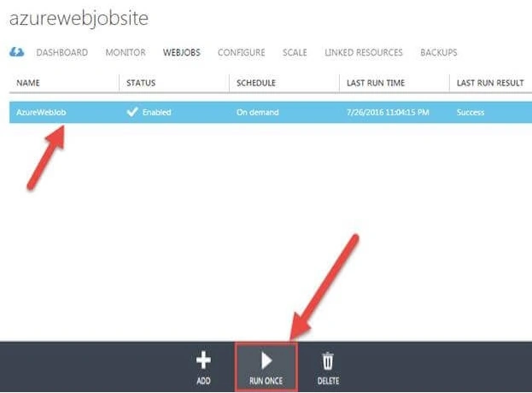Image resolution: width=532 pixels, height=393 pixels.
Task: Click the azurewebjobsite title
Action: tap(79, 18)
